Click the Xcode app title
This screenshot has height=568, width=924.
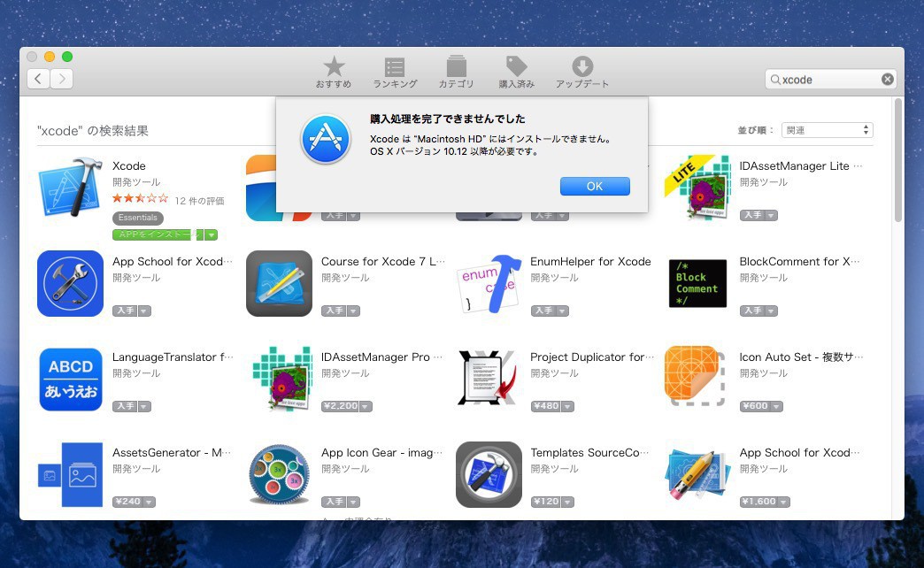click(129, 166)
